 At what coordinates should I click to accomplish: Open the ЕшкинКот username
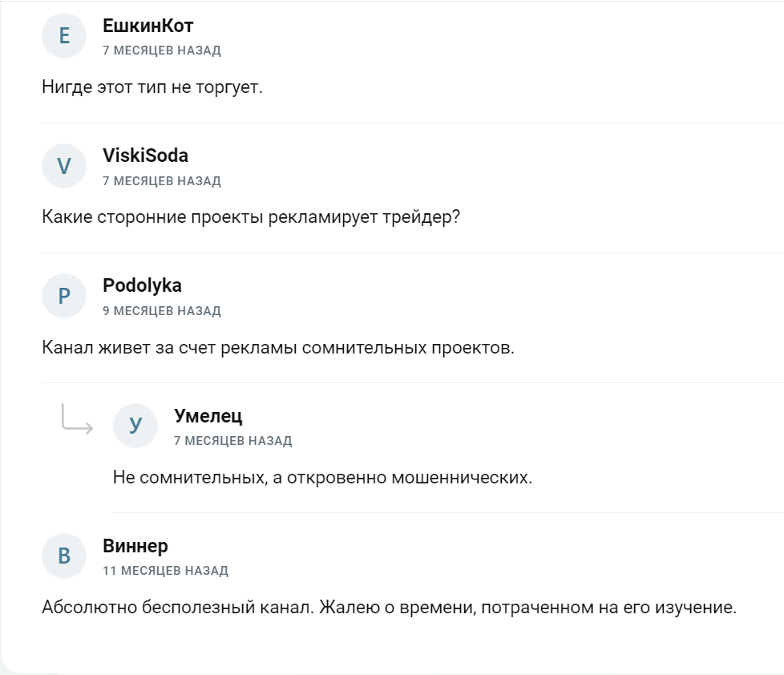148,26
